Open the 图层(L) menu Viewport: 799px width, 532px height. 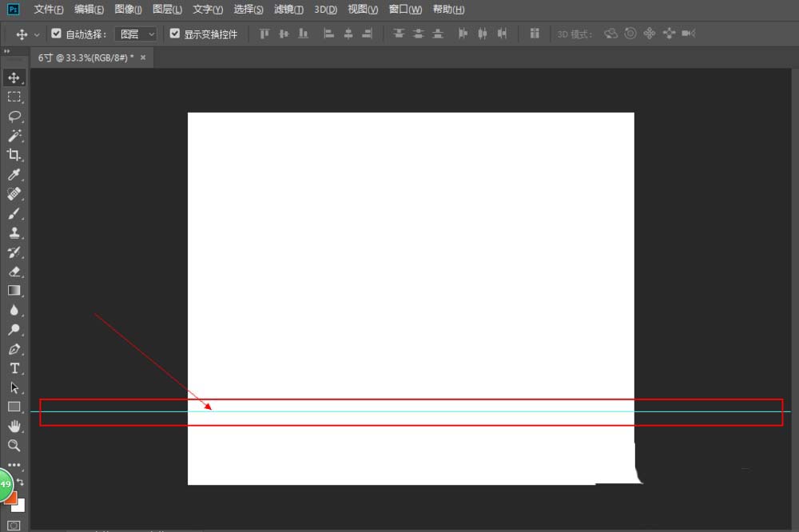pos(167,9)
